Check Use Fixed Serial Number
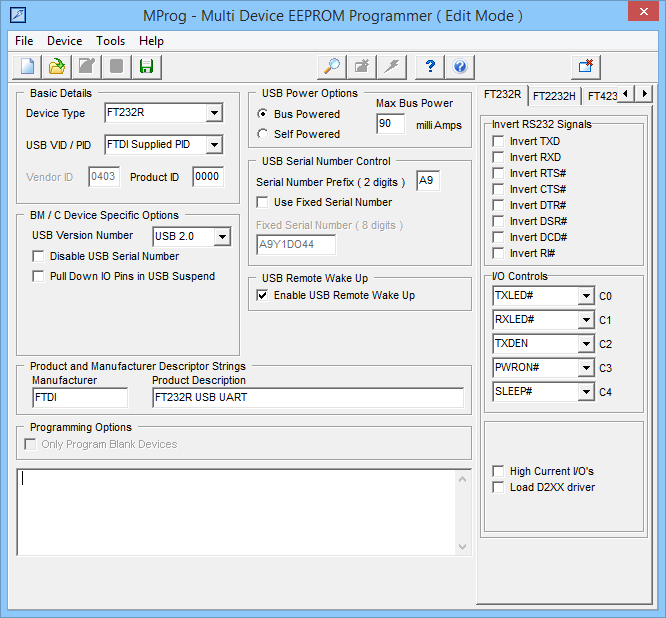The image size is (666, 618). 262,202
